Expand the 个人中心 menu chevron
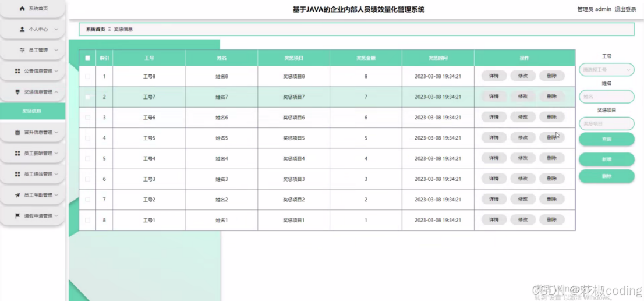The width and height of the screenshot is (644, 302). point(56,29)
